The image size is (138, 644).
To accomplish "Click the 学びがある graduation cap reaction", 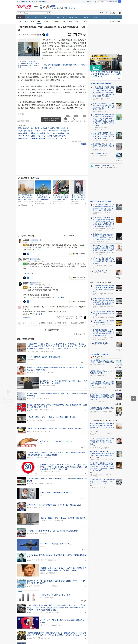I will pyautogui.click(x=66, y=118).
